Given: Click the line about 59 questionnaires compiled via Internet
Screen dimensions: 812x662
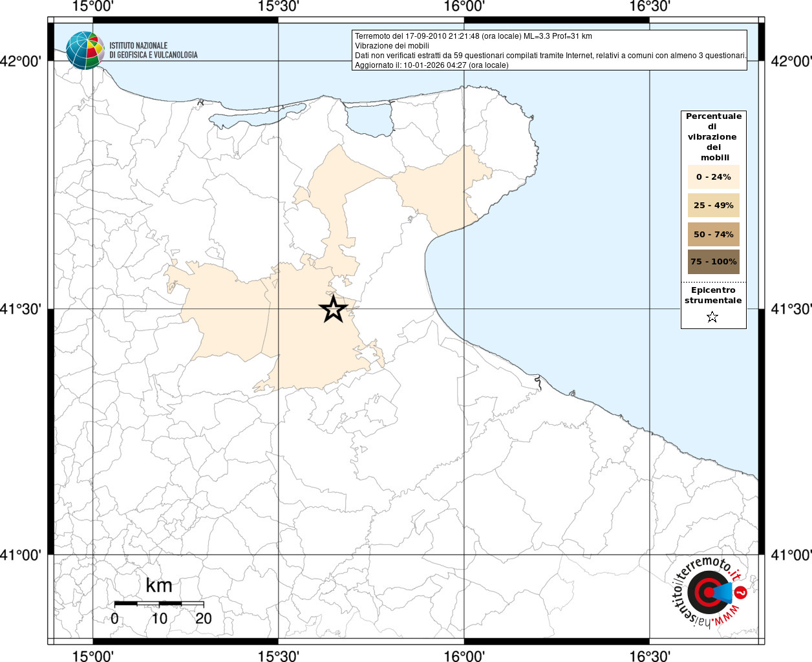Looking at the screenshot, I should coord(550,56).
